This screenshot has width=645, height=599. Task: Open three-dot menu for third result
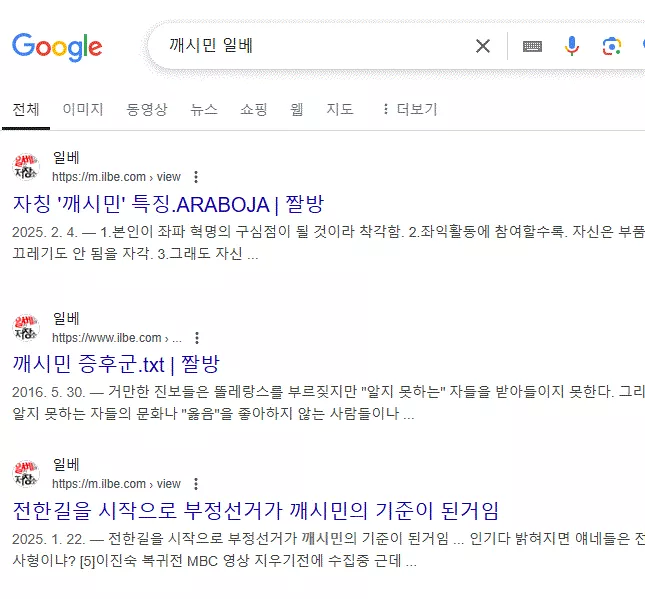coord(196,484)
